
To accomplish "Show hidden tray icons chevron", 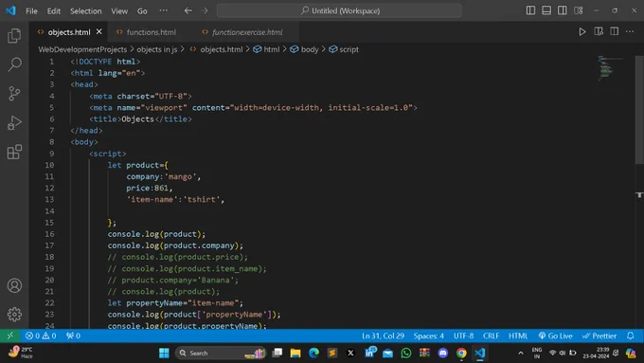I will (520, 354).
